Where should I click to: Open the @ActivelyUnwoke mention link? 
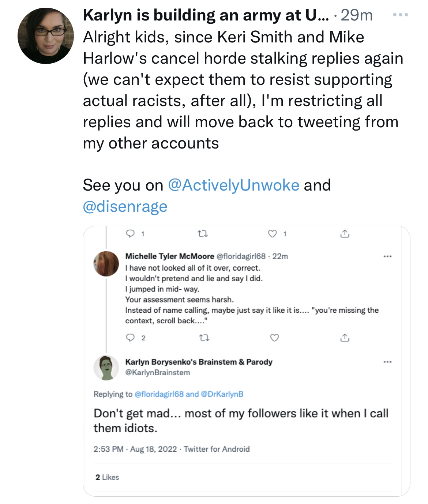(x=233, y=185)
